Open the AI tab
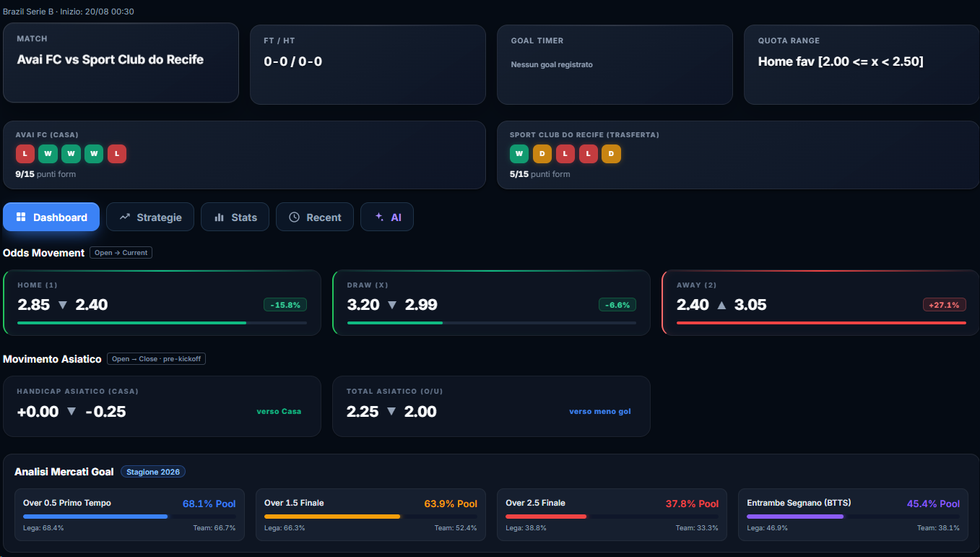Image resolution: width=980 pixels, height=557 pixels. 387,217
